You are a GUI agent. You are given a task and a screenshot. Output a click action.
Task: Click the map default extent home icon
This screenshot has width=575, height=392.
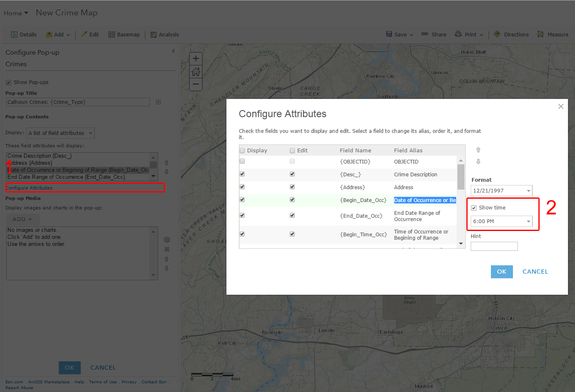(196, 71)
